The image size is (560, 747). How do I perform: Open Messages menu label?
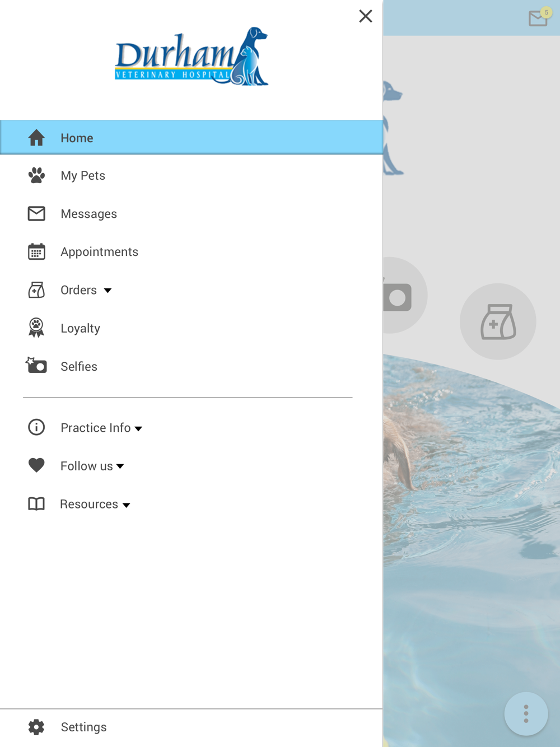point(88,214)
